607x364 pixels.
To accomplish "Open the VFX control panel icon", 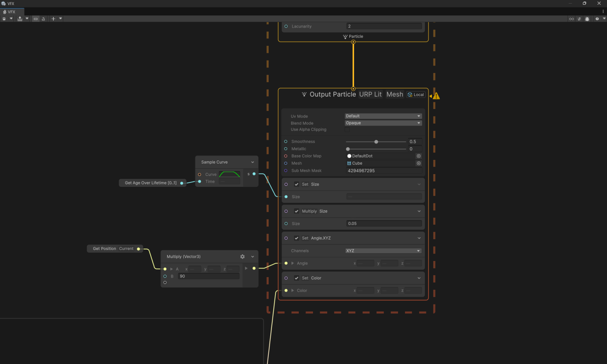I will tap(579, 19).
